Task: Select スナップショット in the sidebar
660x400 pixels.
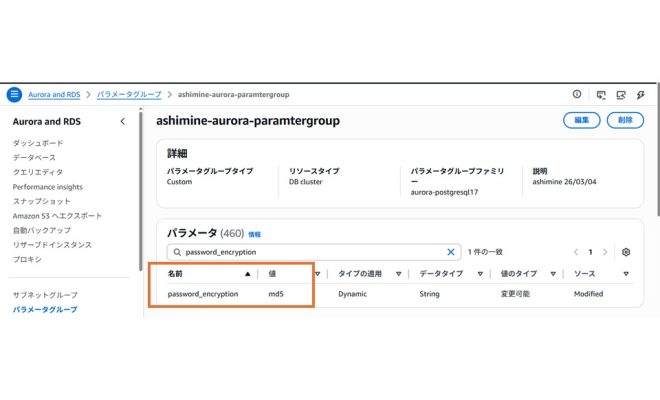Action: 41,201
